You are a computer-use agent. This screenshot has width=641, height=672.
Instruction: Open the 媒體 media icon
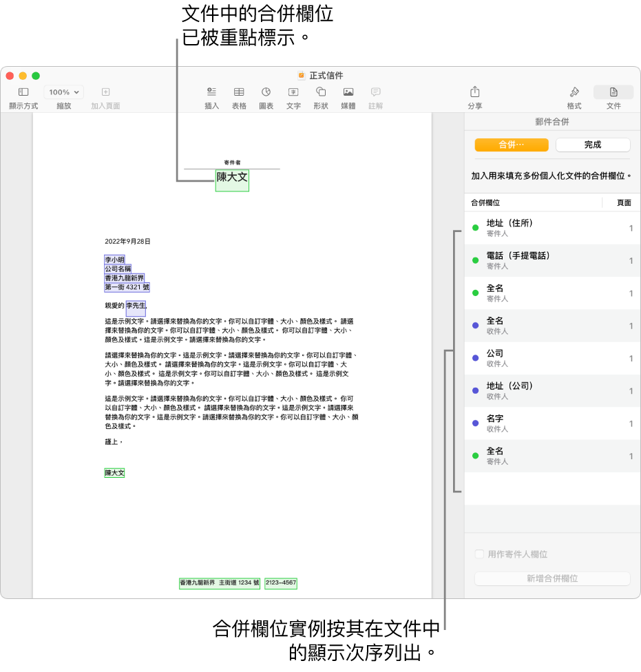[348, 92]
